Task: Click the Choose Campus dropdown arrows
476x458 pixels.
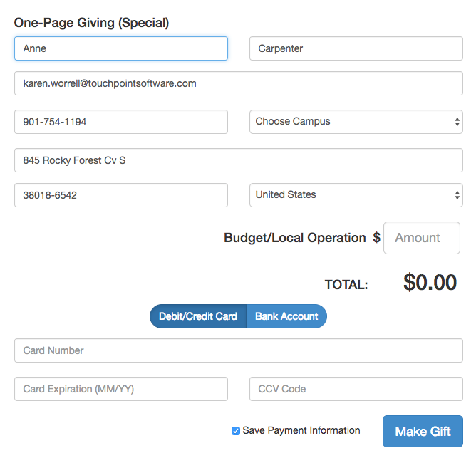Action: [x=457, y=122]
